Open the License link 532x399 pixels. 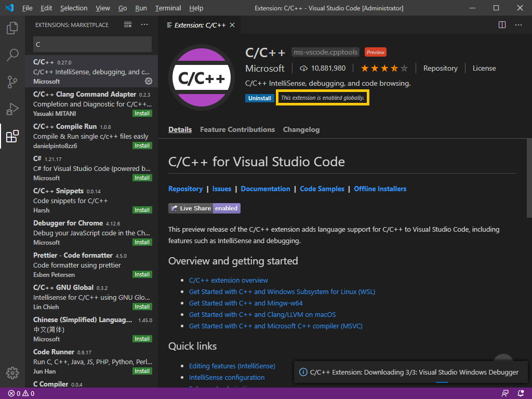484,69
